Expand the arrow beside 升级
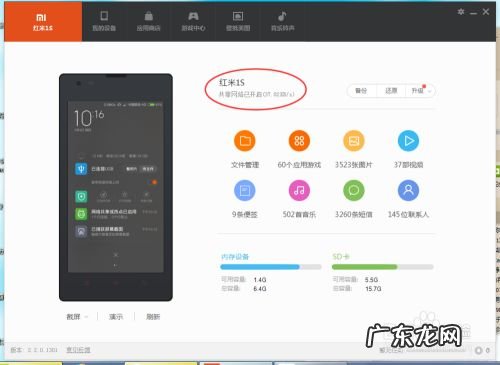Image resolution: width=500 pixels, height=365 pixels. point(430,91)
